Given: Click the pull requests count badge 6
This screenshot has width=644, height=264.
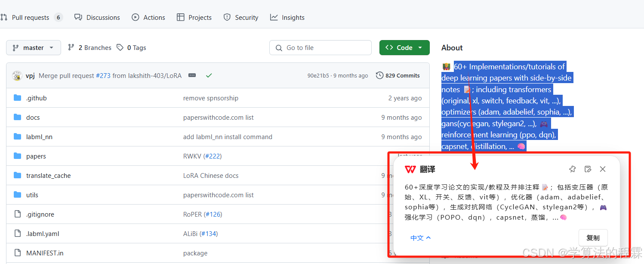Looking at the screenshot, I should (x=58, y=18).
